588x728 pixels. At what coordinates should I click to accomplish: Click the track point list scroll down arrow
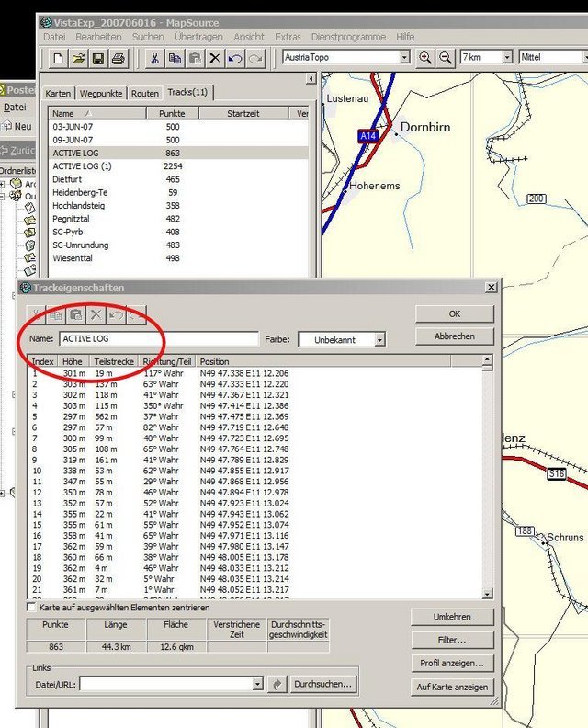tap(487, 594)
